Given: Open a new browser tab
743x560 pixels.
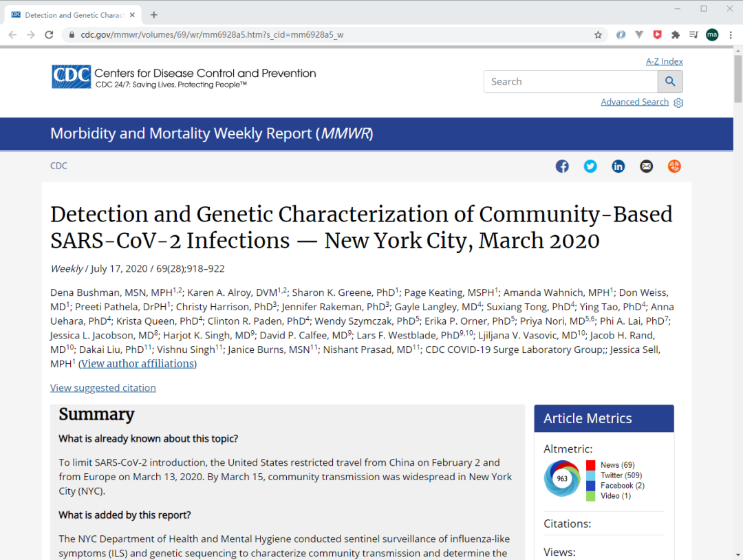Looking at the screenshot, I should [x=154, y=14].
